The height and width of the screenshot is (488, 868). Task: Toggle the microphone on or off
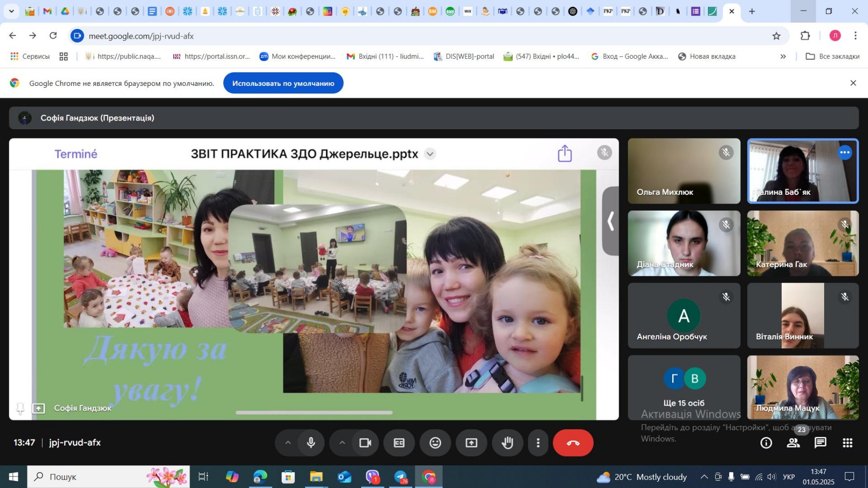pos(311,443)
